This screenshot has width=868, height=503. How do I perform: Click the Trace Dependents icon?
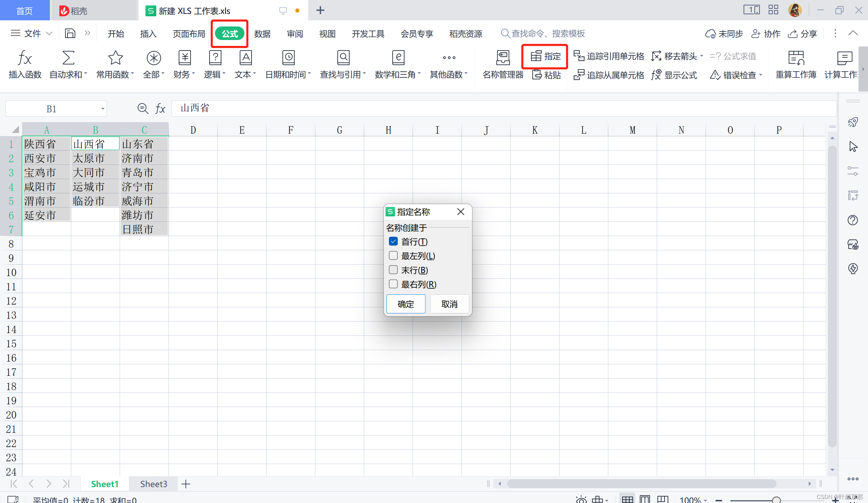coord(579,75)
